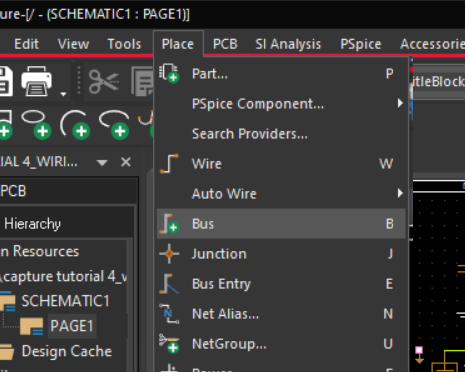Choose Search Providers... menu entry
Screen dimensions: 465x372
click(281, 134)
